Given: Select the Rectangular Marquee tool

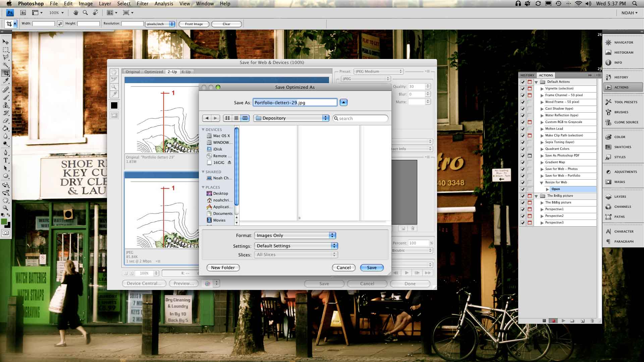Looking at the screenshot, I should [x=6, y=50].
